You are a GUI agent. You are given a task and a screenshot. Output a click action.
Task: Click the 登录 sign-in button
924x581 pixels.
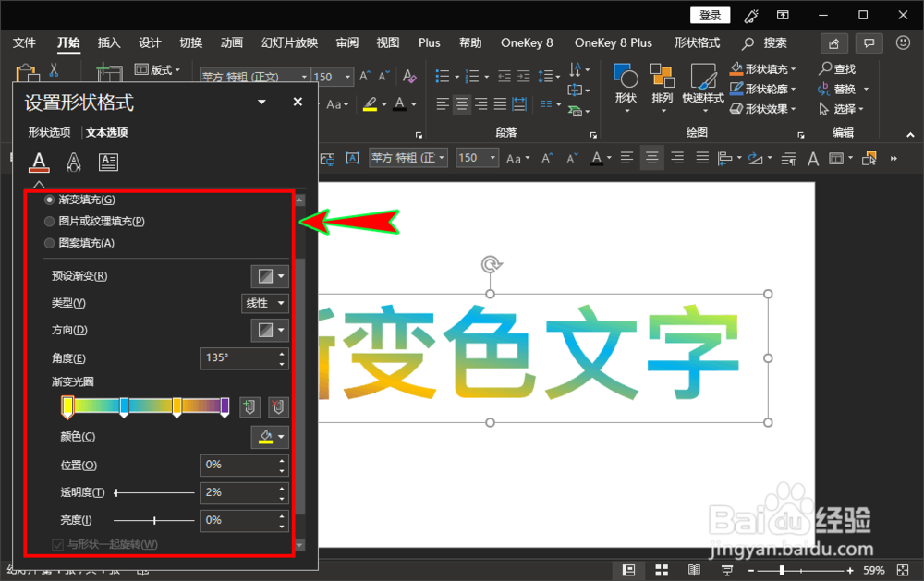tap(710, 16)
